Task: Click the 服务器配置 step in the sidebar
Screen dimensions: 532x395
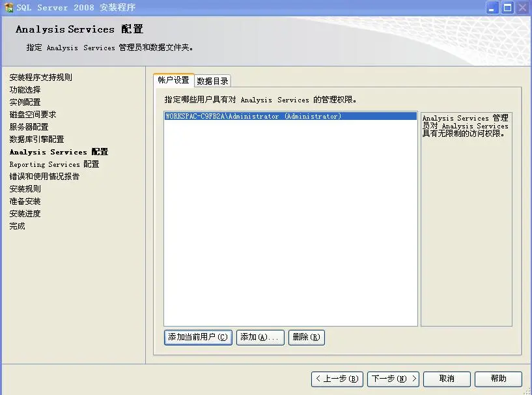Action: point(29,127)
